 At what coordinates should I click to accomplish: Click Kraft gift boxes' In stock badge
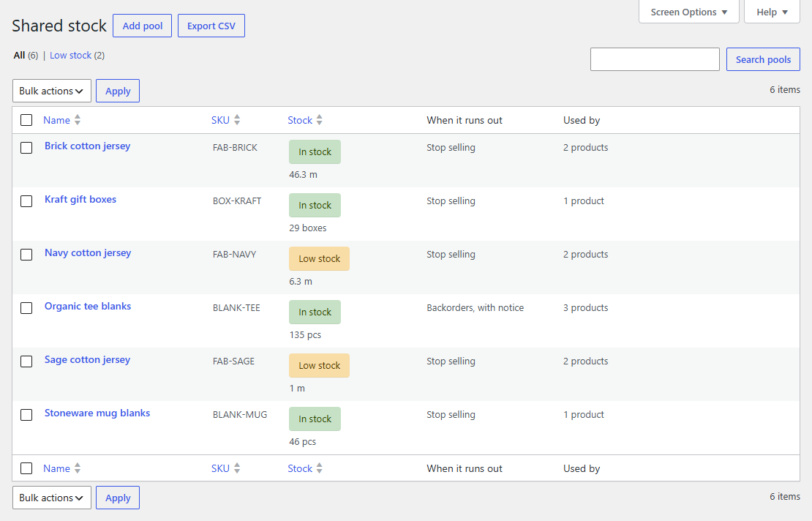coord(315,205)
